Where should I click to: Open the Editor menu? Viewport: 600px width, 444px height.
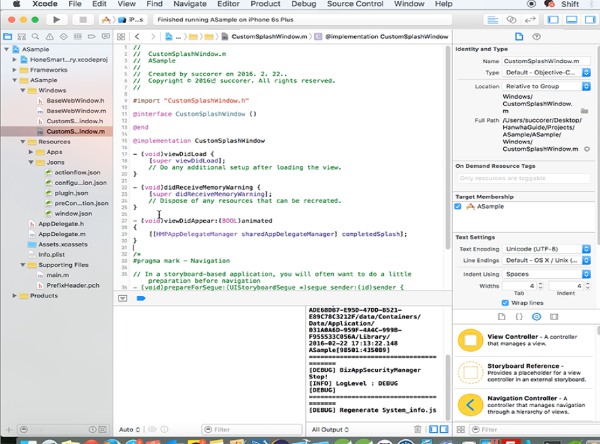click(228, 4)
